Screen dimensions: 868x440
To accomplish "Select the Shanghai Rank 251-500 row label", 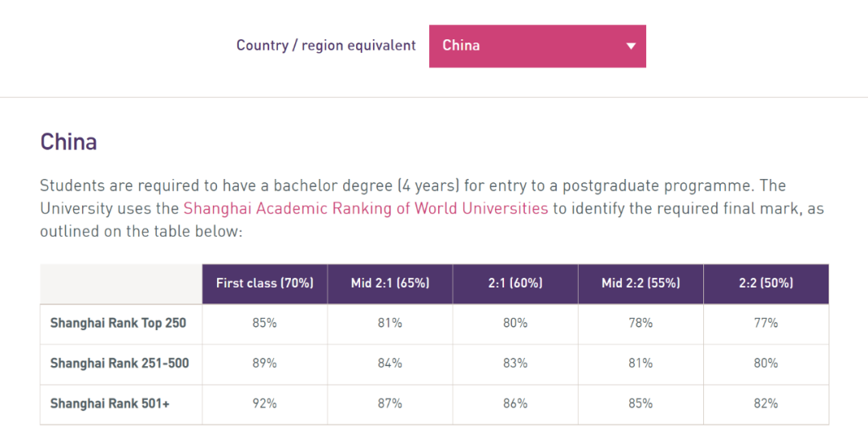I will [x=120, y=363].
